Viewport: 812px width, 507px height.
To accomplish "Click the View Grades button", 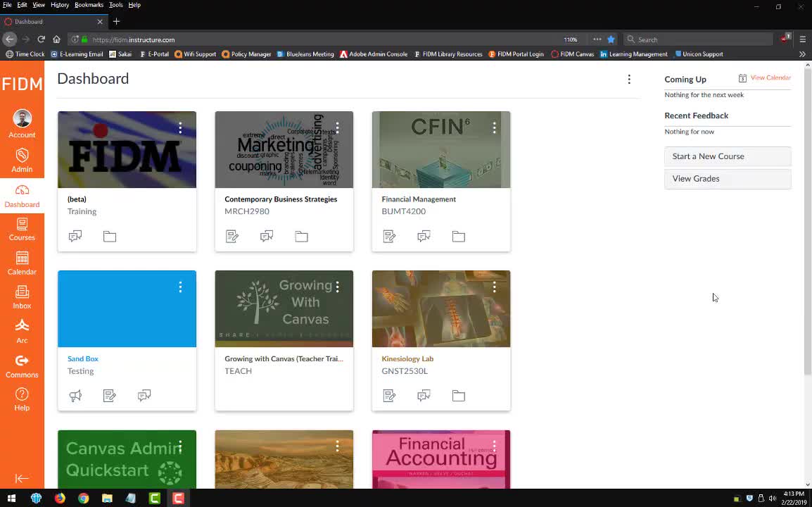I will pyautogui.click(x=728, y=178).
